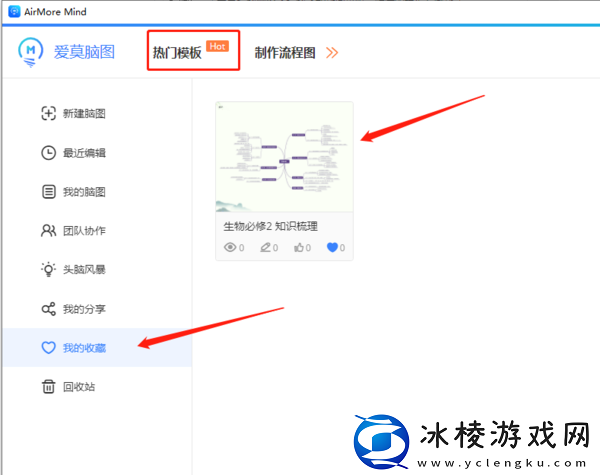Click the AirMore Mind title bar app icon
Viewport: 600px width, 475px height.
(x=14, y=12)
